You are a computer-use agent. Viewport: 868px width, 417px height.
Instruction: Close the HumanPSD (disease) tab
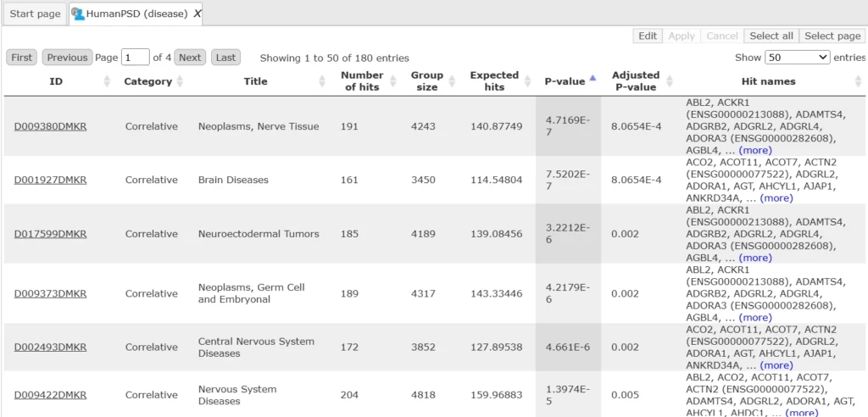(198, 14)
